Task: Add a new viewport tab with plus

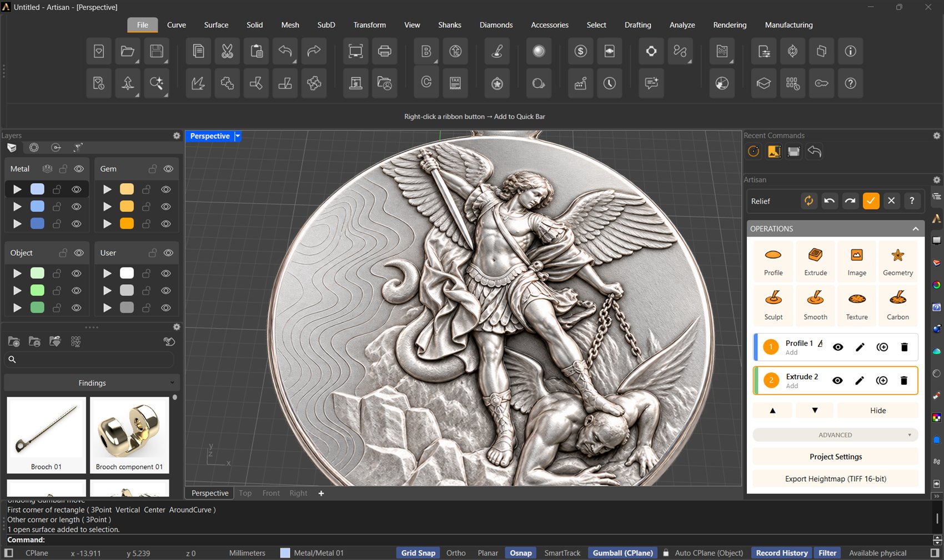Action: tap(321, 493)
